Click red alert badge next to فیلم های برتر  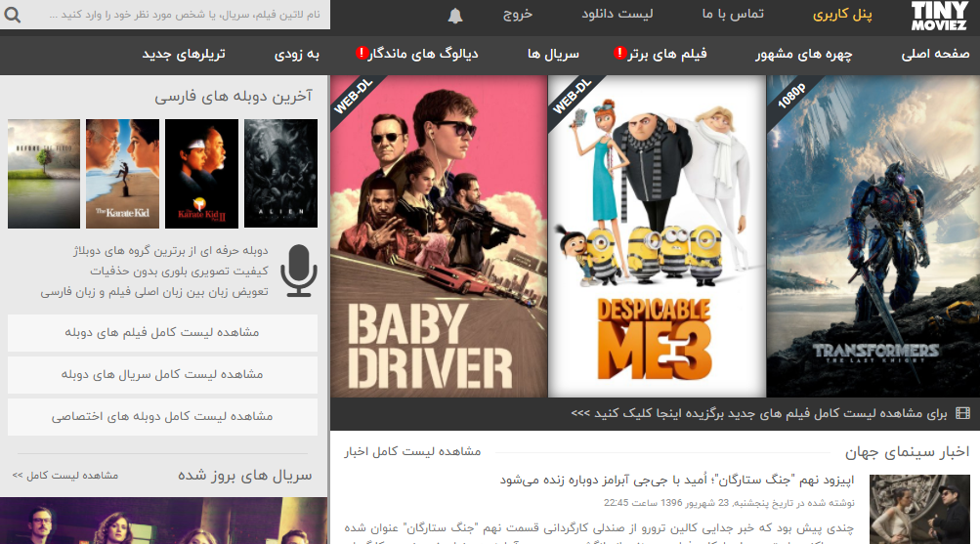pyautogui.click(x=620, y=53)
